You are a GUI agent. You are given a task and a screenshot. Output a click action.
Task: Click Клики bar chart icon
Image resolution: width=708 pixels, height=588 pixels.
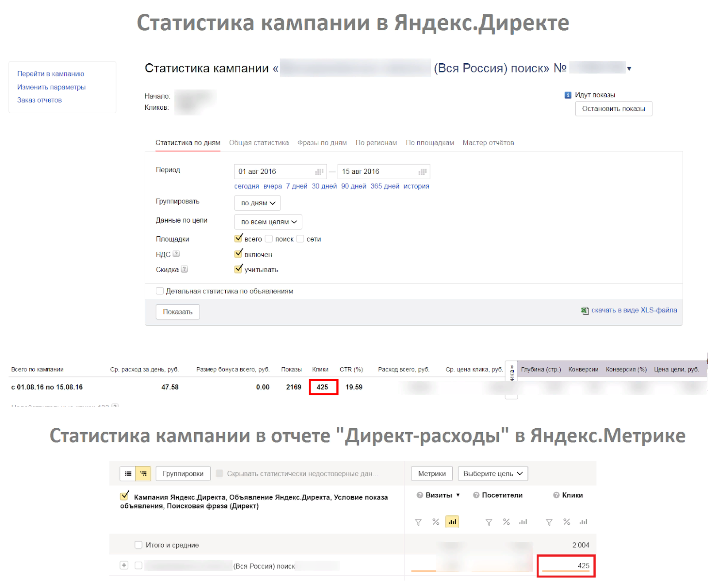(583, 522)
